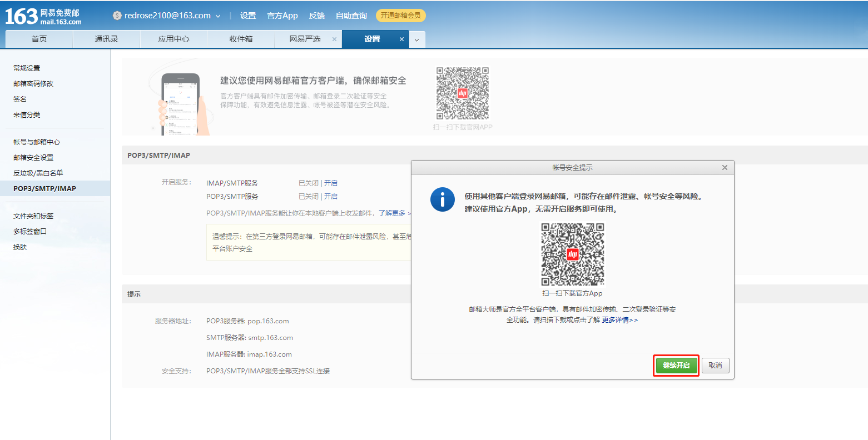Open the account dropdown next to the email address
Screen dimensions: 868x440
(218, 16)
